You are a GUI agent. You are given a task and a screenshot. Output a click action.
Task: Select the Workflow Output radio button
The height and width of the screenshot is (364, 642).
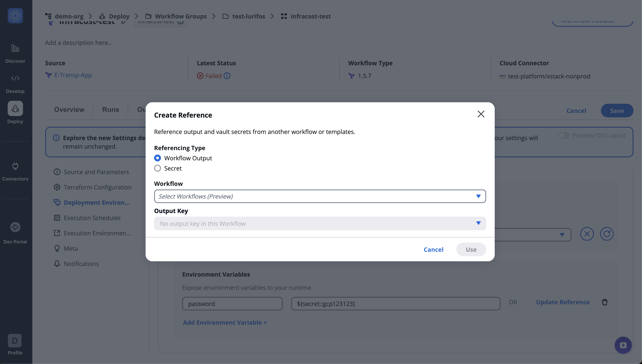pyautogui.click(x=158, y=158)
